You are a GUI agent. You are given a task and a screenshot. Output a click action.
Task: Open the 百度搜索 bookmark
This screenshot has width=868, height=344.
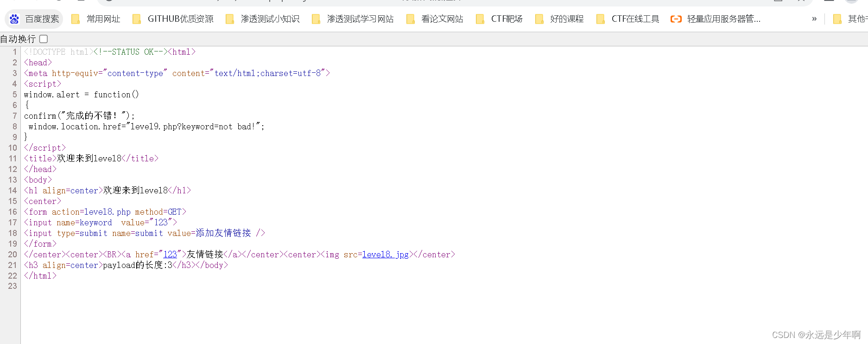pyautogui.click(x=34, y=19)
